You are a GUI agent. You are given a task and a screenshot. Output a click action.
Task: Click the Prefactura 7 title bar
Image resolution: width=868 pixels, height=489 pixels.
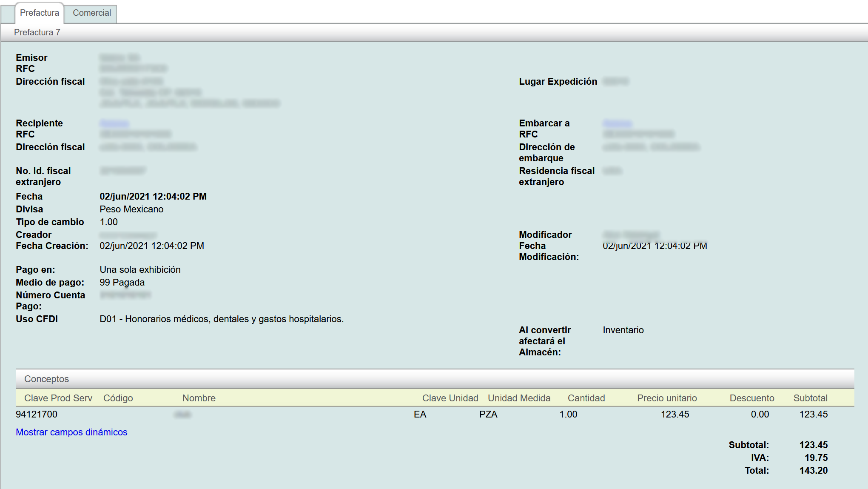pos(37,32)
